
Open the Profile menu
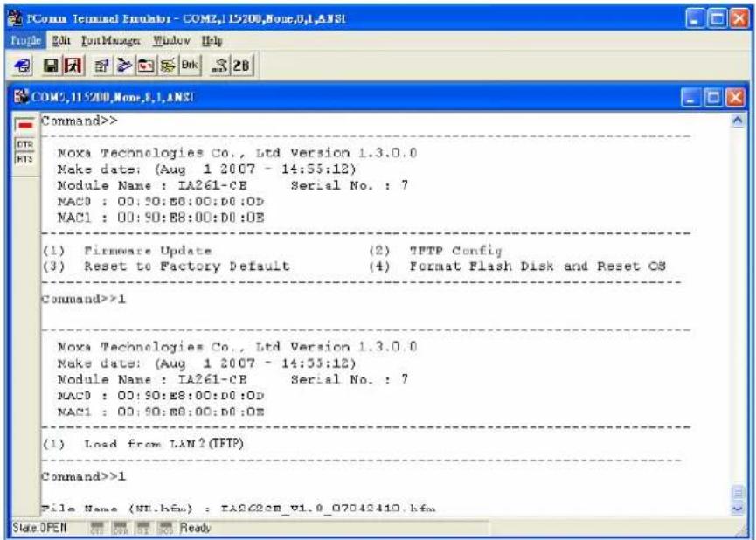(x=26, y=40)
